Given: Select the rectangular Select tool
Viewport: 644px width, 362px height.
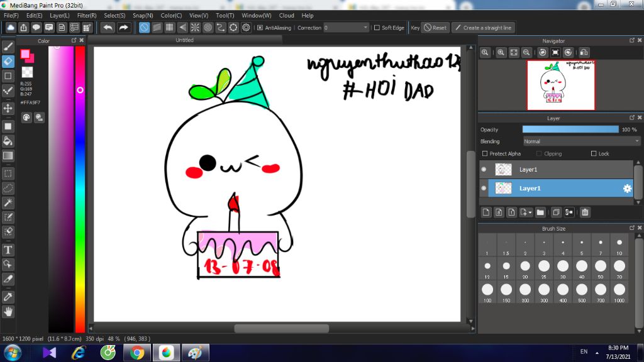Looking at the screenshot, I should point(8,173).
